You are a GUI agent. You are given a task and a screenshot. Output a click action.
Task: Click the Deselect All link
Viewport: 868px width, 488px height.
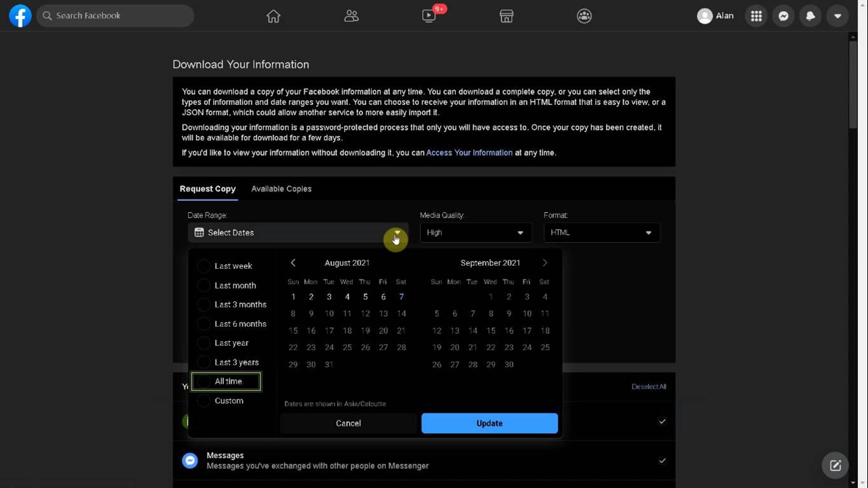pyautogui.click(x=649, y=386)
